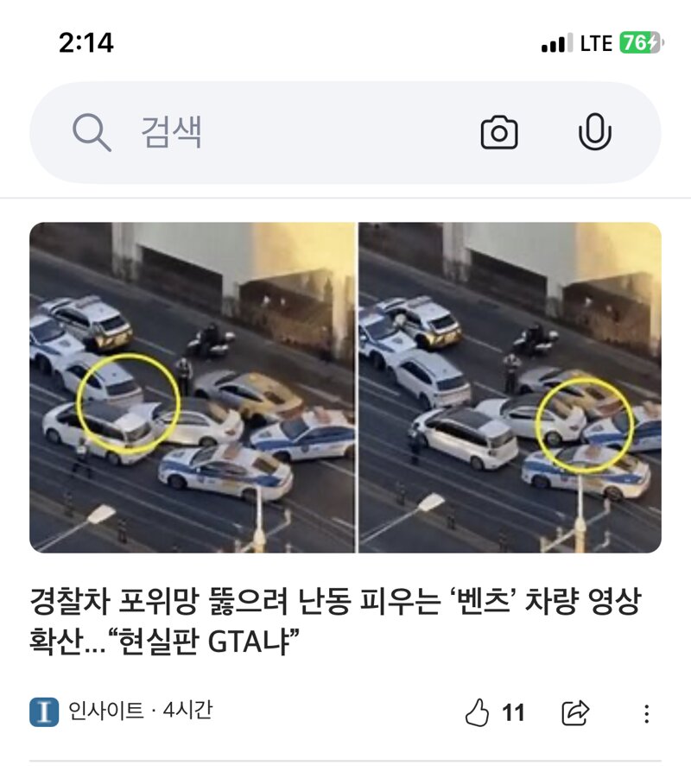Tap the yellow circle in right image
Viewport: 691px width, 784px height.
[x=585, y=425]
